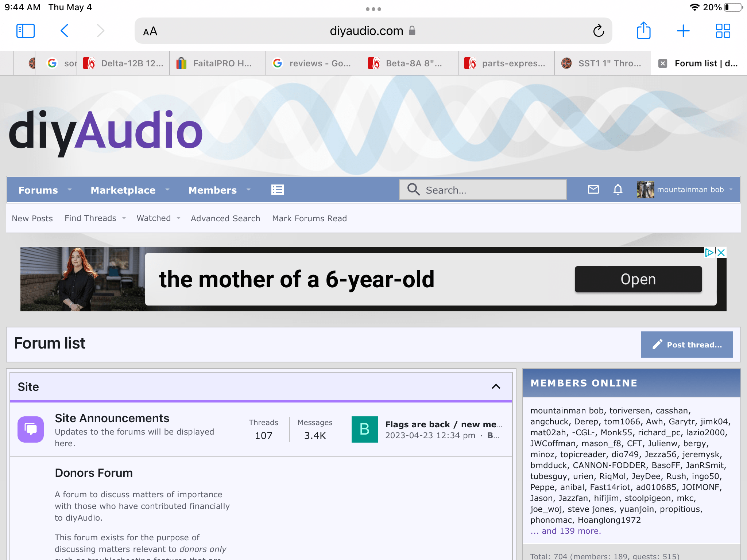The width and height of the screenshot is (747, 560).
Task: Click the ad's woman thumbnail image
Action: pyautogui.click(x=82, y=279)
